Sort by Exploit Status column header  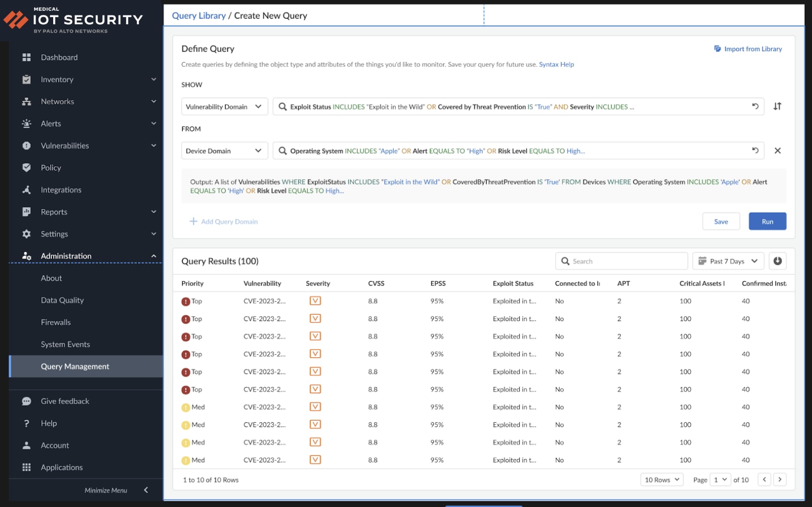(513, 283)
